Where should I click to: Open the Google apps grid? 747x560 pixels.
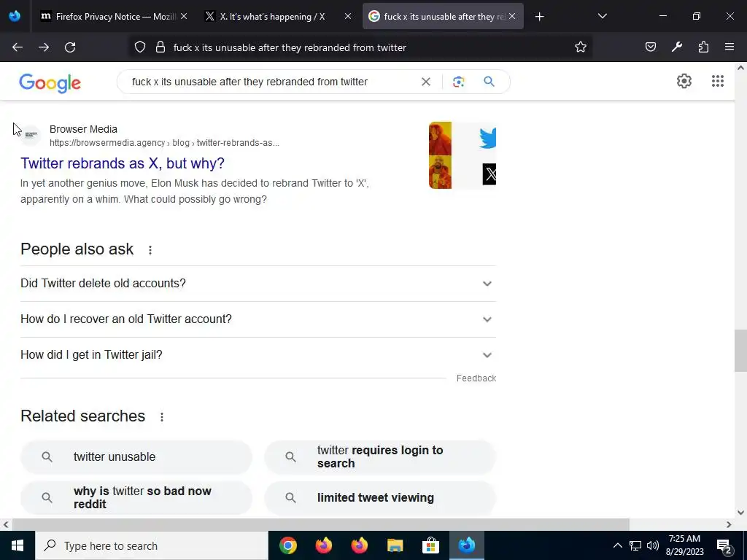(x=718, y=81)
